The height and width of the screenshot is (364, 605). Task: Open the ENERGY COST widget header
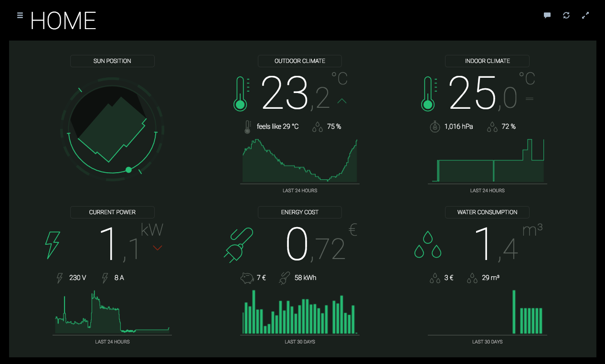[x=300, y=212]
